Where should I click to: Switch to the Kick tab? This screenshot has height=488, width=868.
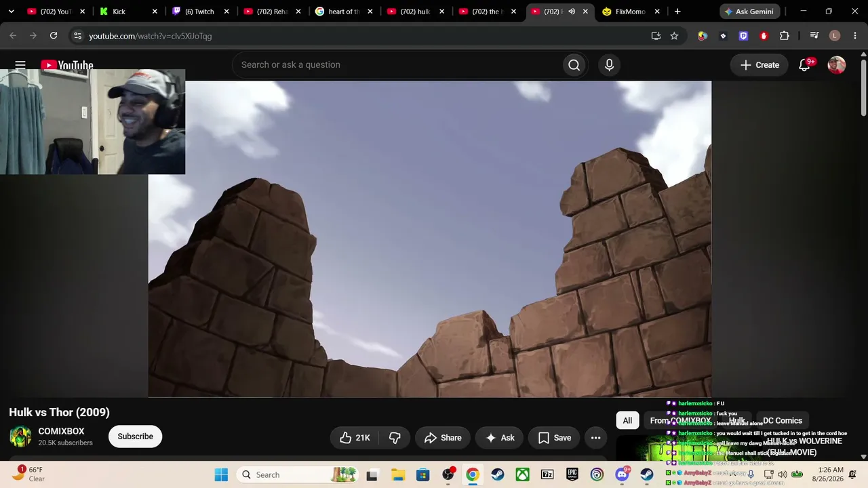pos(128,12)
